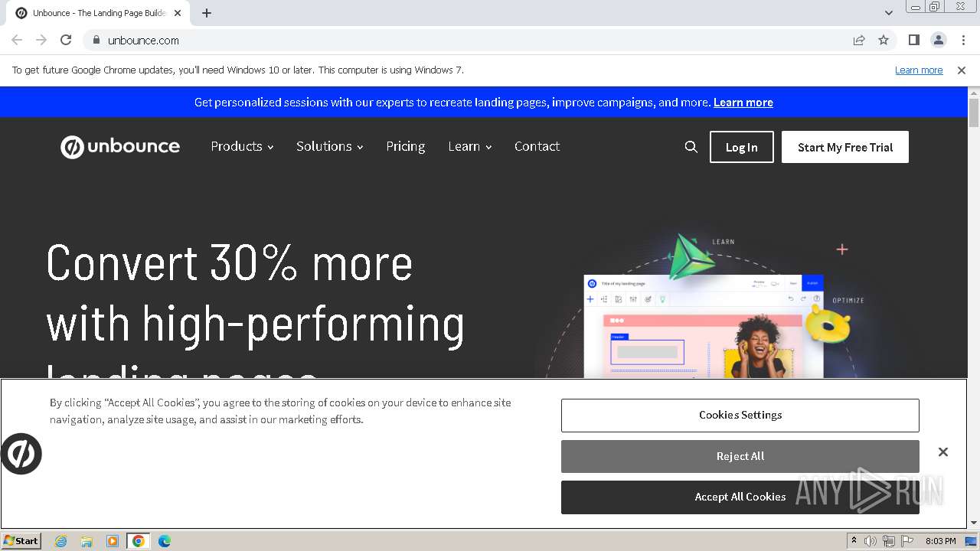Open File Explorer from taskbar
The width and height of the screenshot is (980, 551).
coord(87,541)
